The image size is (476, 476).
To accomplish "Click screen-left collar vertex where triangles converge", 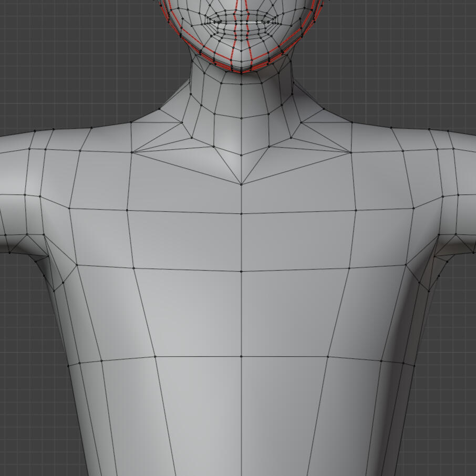I will coord(131,152).
